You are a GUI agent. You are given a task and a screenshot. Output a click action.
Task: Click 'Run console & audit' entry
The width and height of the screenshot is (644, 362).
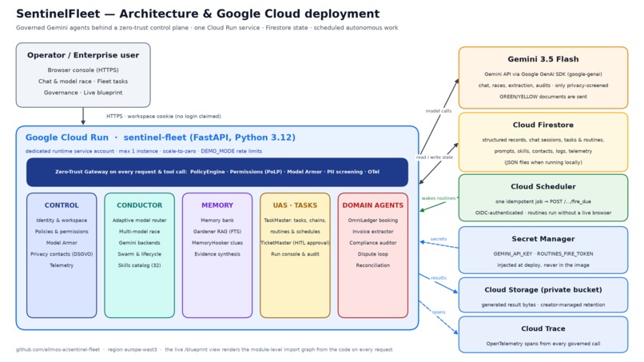click(295, 254)
